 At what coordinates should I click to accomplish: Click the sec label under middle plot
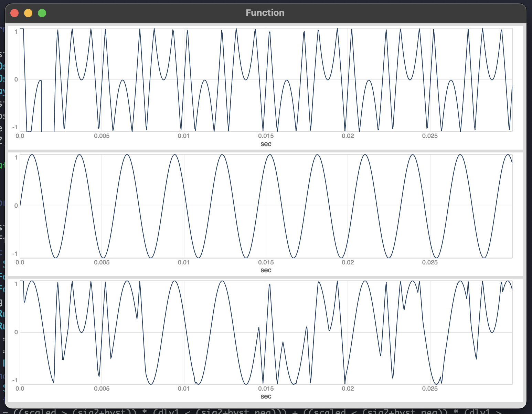266,270
